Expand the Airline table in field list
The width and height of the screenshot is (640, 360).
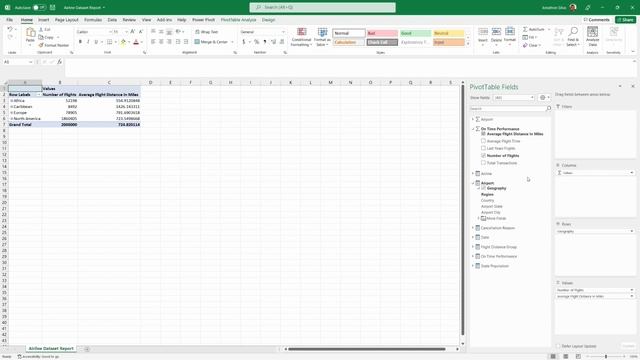pyautogui.click(x=473, y=174)
